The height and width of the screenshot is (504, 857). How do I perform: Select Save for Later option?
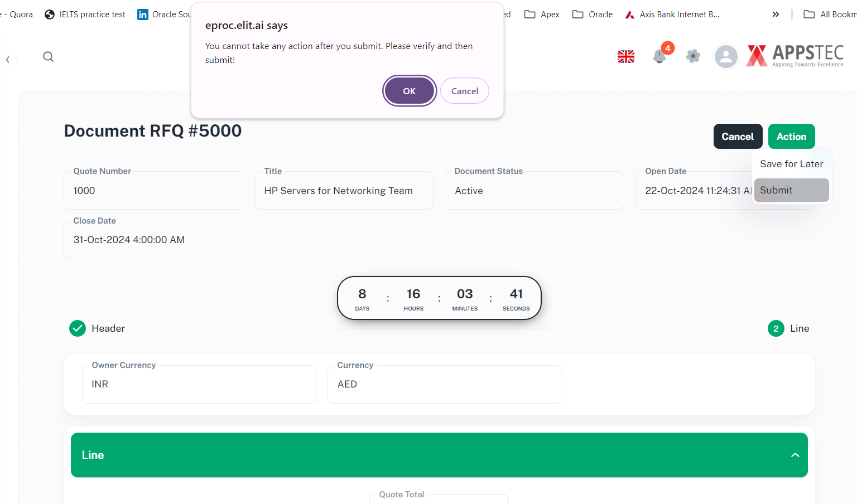click(x=791, y=164)
